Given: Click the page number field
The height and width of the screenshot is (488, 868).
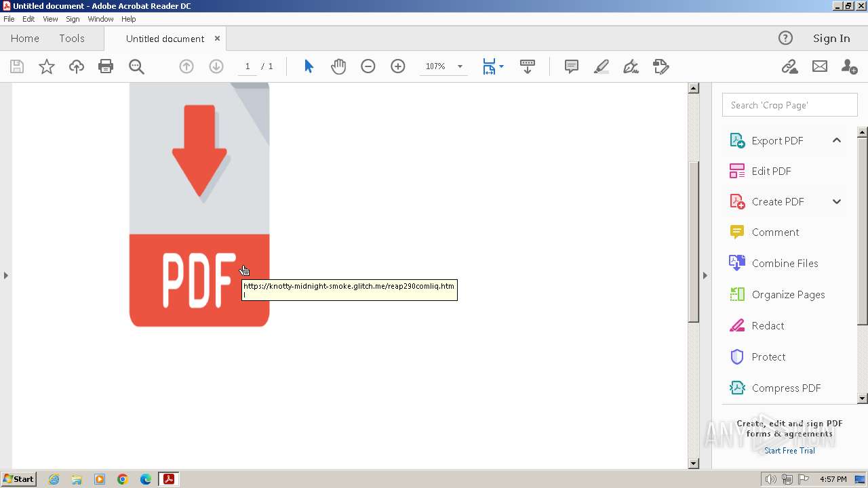Looking at the screenshot, I should (248, 66).
